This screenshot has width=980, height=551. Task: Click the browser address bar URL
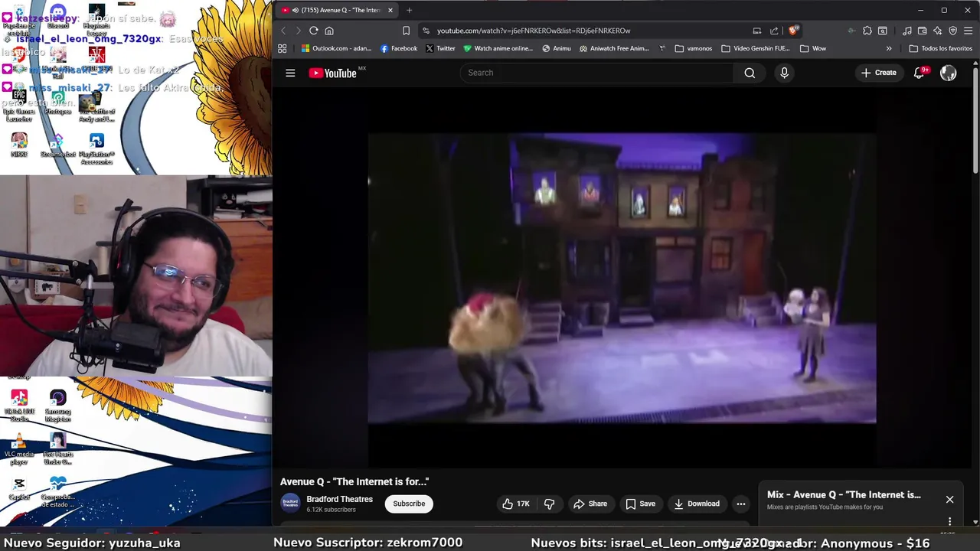click(x=534, y=31)
